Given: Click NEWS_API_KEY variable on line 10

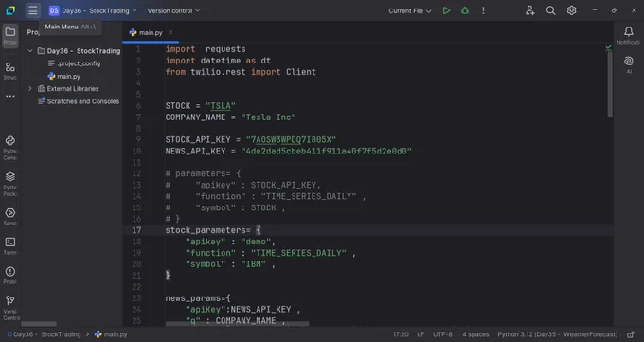Looking at the screenshot, I should click(x=195, y=152).
